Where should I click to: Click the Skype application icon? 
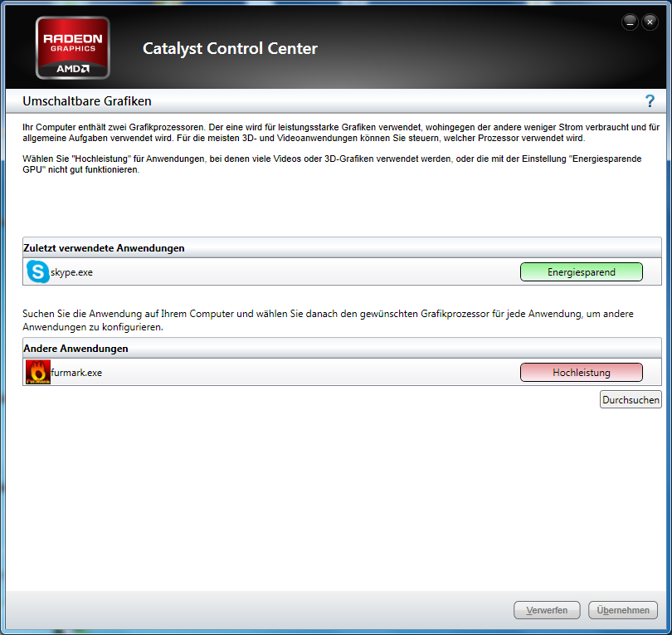pyautogui.click(x=37, y=271)
